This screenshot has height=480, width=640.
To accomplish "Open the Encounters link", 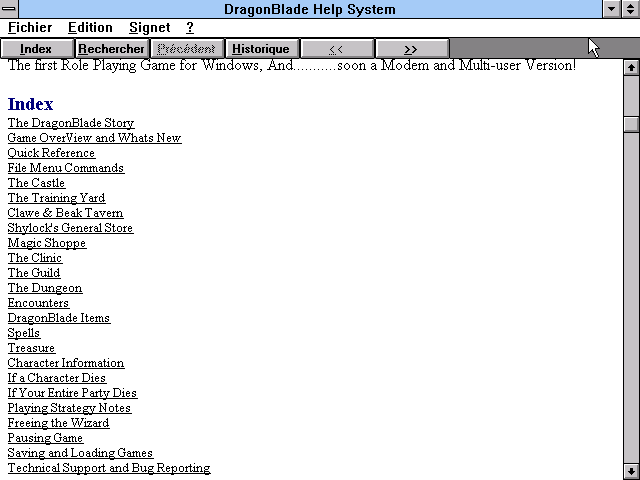I will pos(38,303).
